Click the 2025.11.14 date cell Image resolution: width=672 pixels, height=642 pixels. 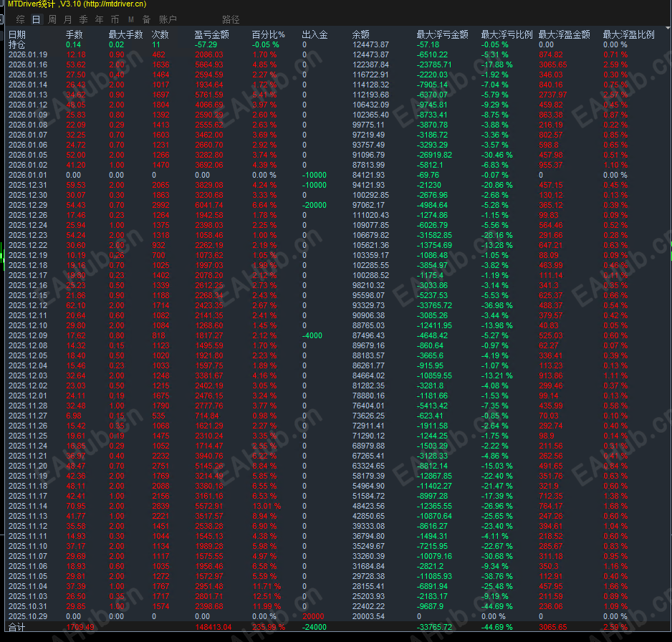(28, 506)
